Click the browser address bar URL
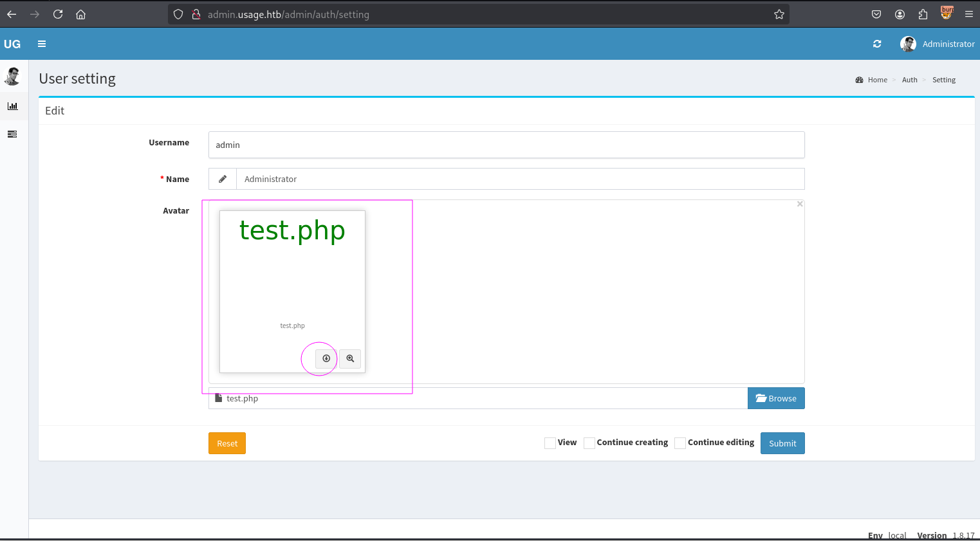Screen dimensions: 980x541 point(288,14)
